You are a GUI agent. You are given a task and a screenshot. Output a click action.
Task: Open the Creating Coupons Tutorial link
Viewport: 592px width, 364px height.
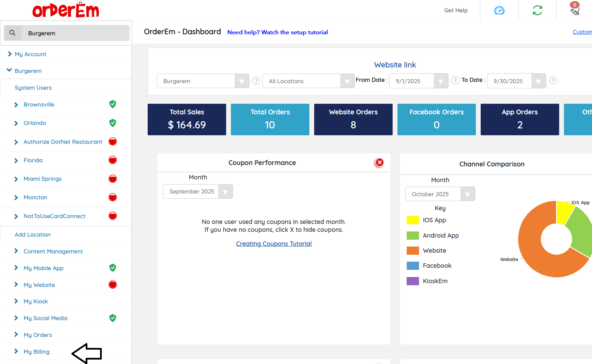273,244
